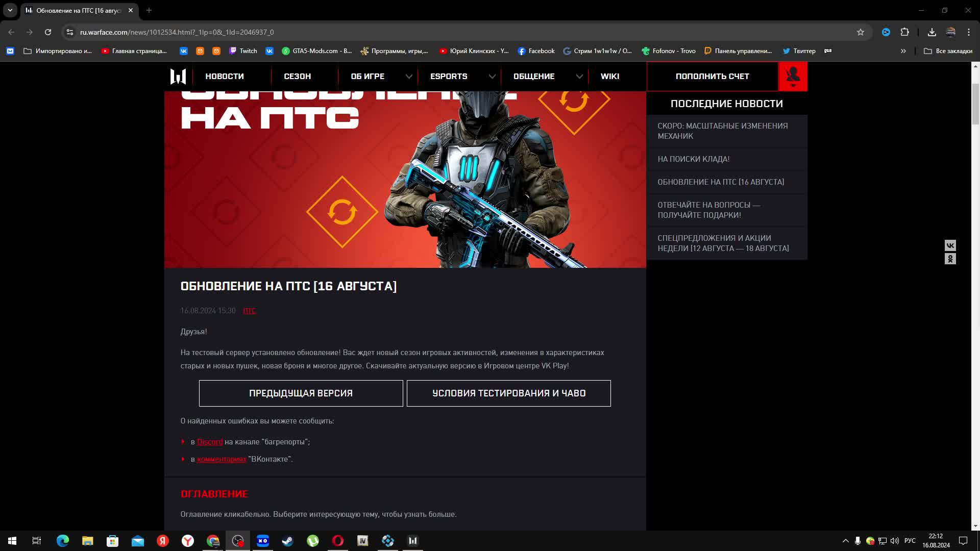Image resolution: width=980 pixels, height=551 pixels.
Task: Open Steam from the taskbar
Action: [x=288, y=541]
